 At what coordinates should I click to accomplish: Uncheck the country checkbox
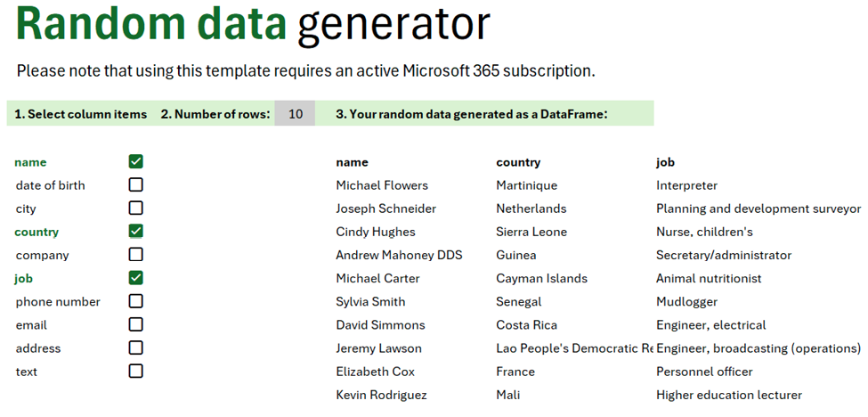pyautogui.click(x=135, y=231)
